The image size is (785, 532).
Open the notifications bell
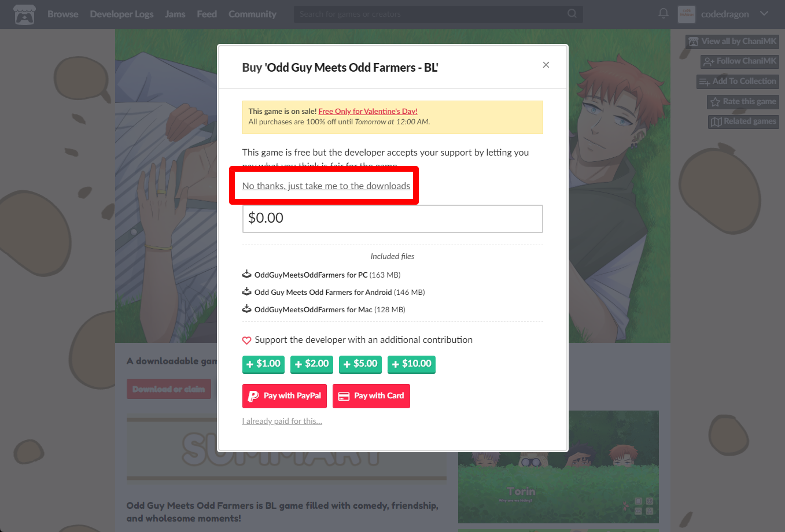pyautogui.click(x=664, y=13)
